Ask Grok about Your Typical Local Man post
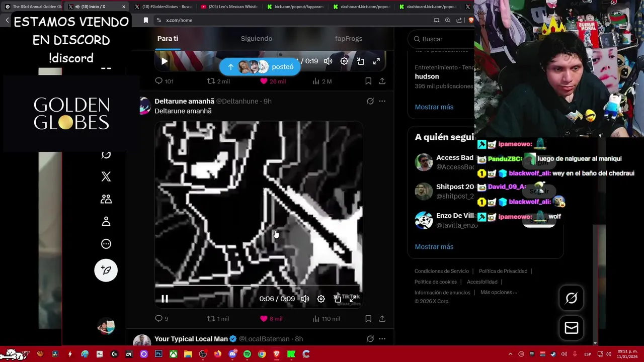 pos(370,339)
